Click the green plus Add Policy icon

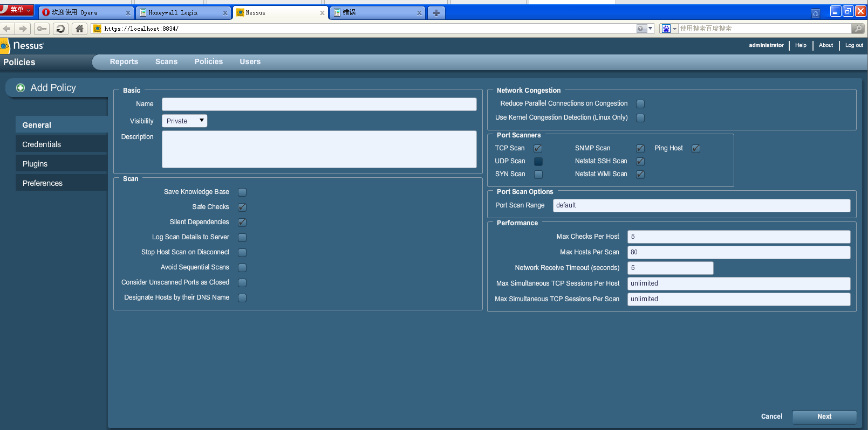[20, 88]
